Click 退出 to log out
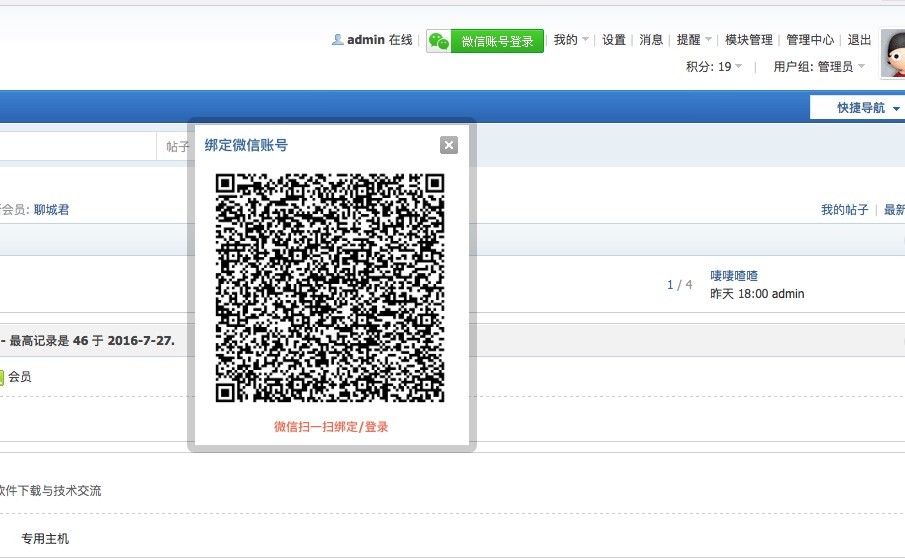 pyautogui.click(x=859, y=40)
